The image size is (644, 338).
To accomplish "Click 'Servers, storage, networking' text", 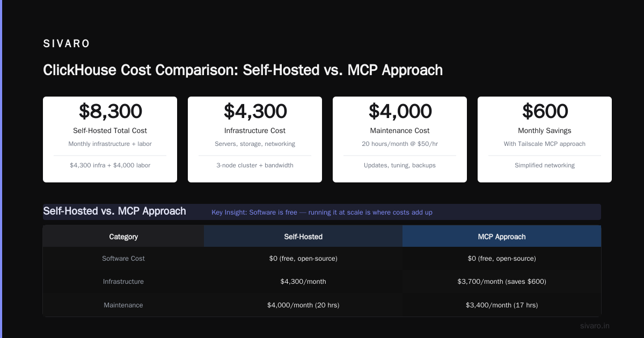I will 255,144.
